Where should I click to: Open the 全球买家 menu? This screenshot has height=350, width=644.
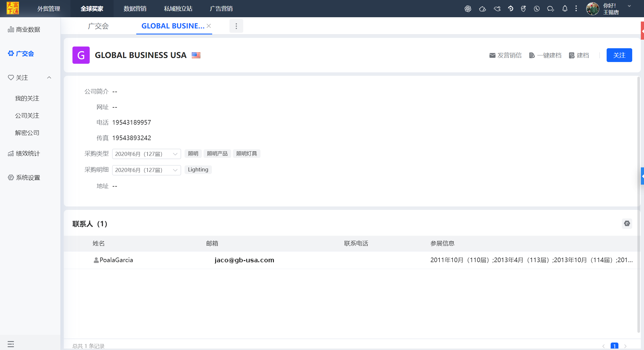[x=92, y=9]
